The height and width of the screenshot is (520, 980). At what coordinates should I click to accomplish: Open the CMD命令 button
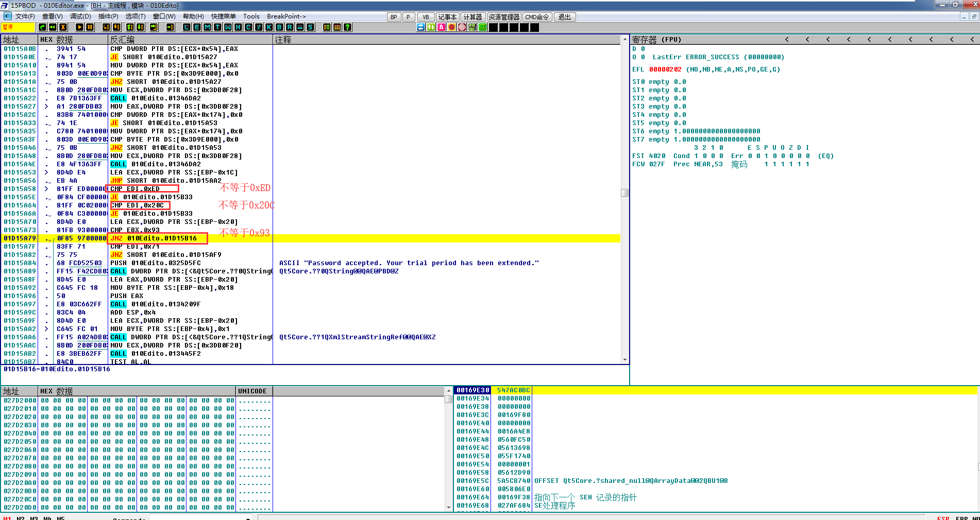pyautogui.click(x=537, y=17)
